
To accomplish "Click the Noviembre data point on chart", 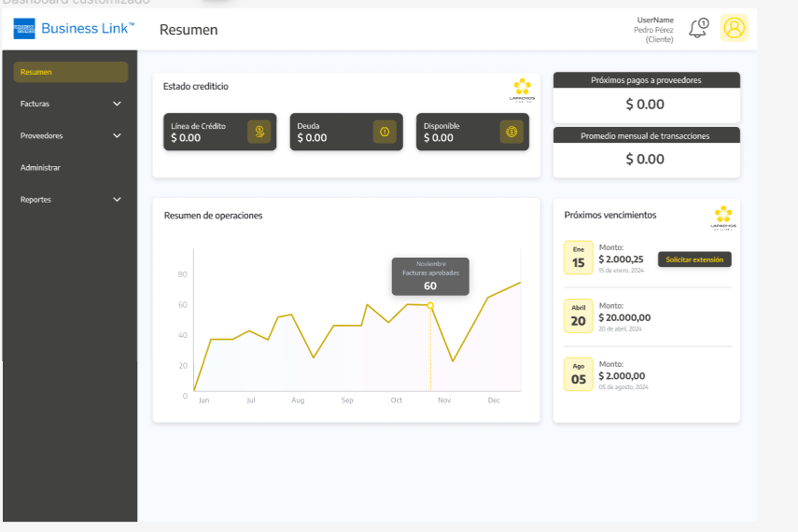I will (430, 305).
